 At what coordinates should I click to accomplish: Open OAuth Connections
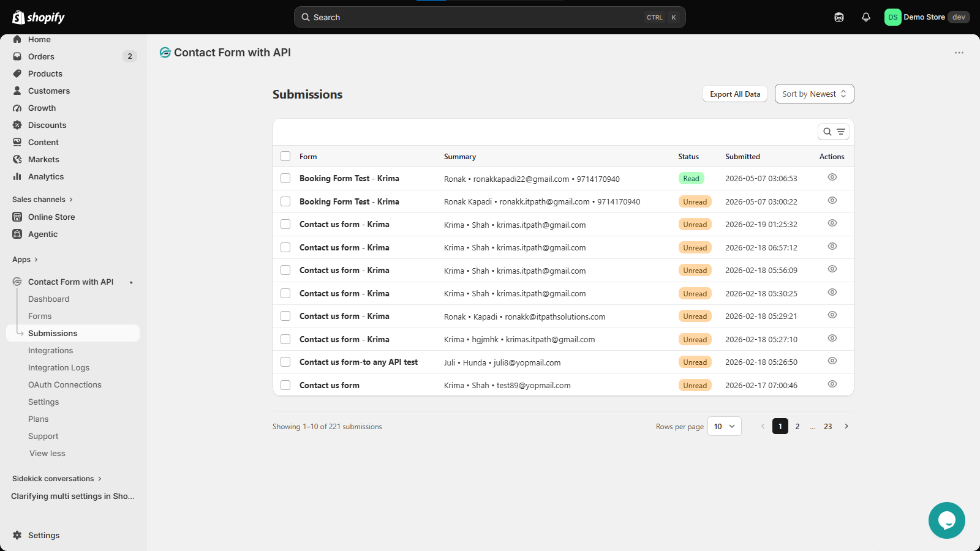click(x=65, y=384)
